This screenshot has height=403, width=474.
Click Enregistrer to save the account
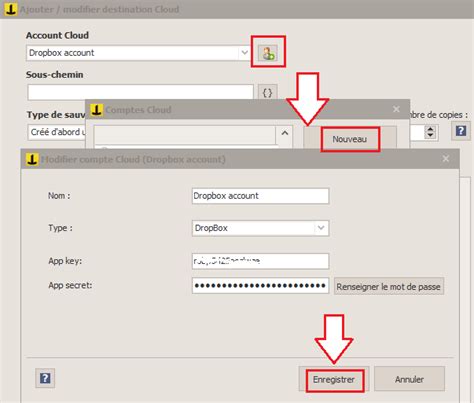334,379
